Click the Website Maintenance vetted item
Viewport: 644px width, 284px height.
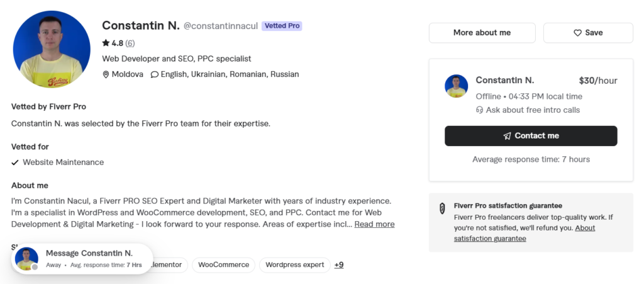(64, 162)
